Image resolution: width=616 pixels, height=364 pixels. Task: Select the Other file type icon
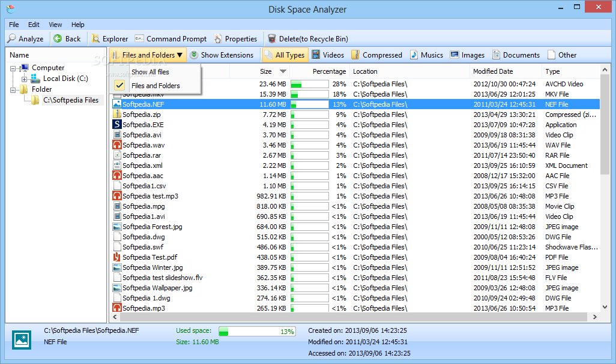coord(552,55)
